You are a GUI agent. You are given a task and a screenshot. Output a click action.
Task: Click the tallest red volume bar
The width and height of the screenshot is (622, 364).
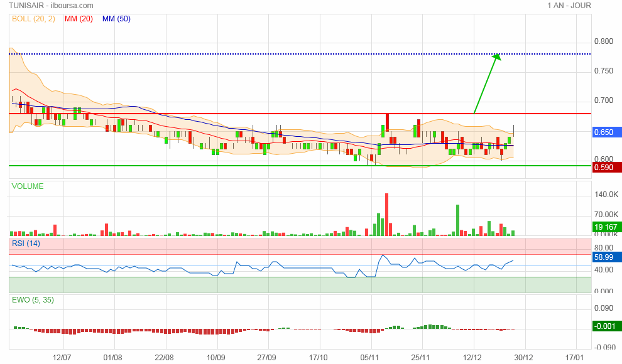387,215
